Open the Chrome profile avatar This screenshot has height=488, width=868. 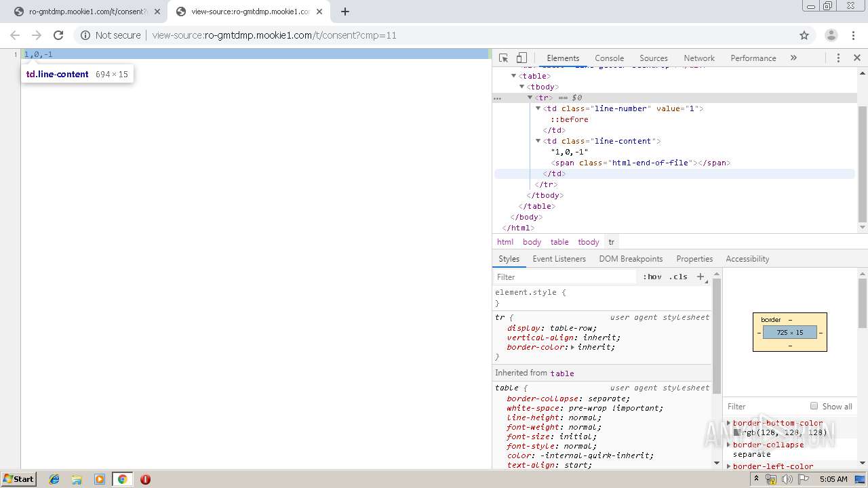[831, 35]
